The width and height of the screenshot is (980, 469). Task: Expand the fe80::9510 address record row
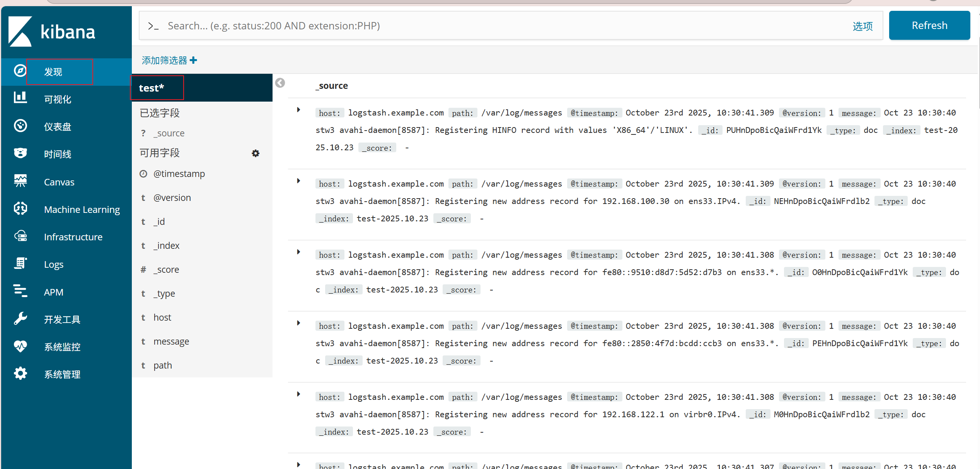click(x=298, y=252)
